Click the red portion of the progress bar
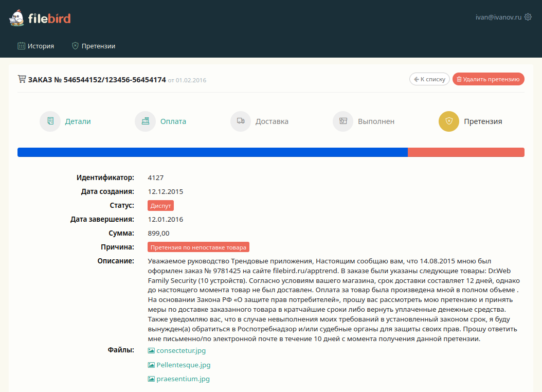The image size is (542, 392). pyautogui.click(x=466, y=152)
